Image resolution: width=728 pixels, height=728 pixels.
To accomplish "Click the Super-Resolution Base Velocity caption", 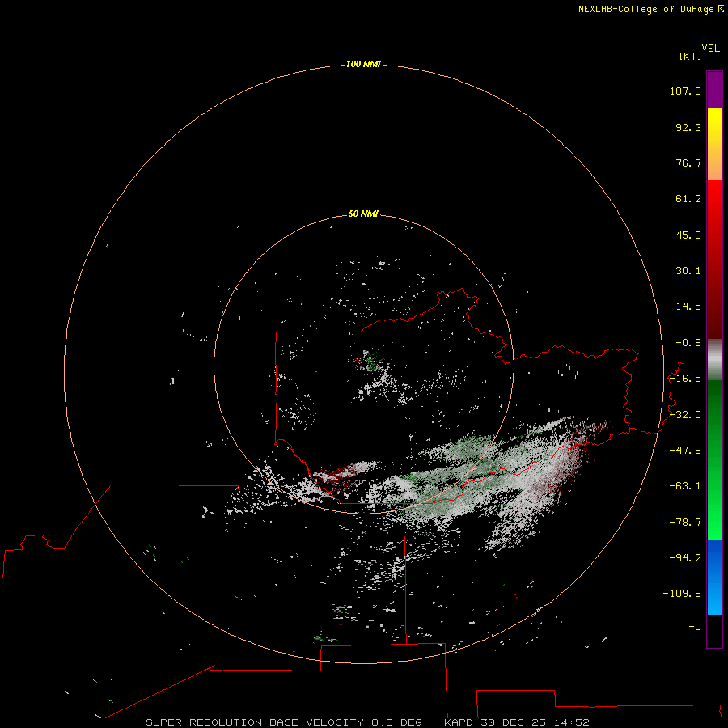I will tap(368, 722).
